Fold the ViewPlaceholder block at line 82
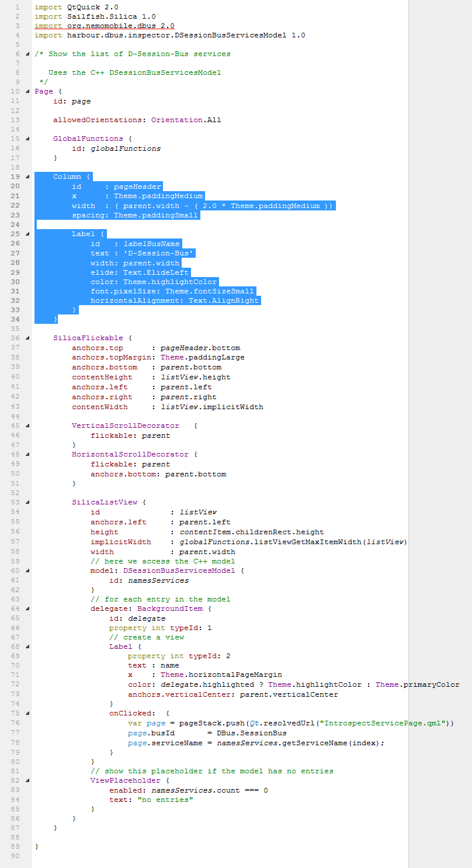 (27, 780)
